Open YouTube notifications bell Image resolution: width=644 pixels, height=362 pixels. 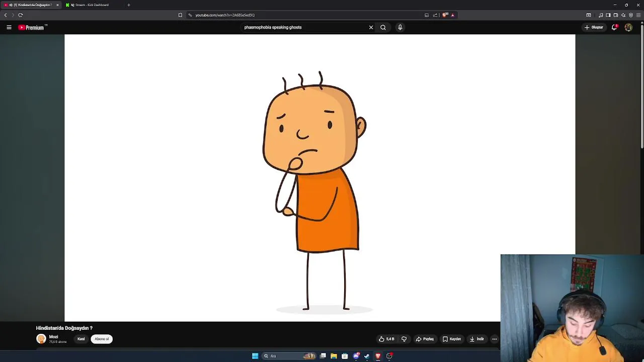[614, 27]
